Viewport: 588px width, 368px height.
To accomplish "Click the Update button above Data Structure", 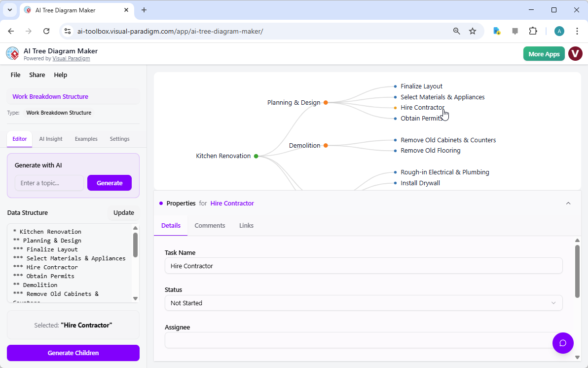I will pyautogui.click(x=123, y=212).
